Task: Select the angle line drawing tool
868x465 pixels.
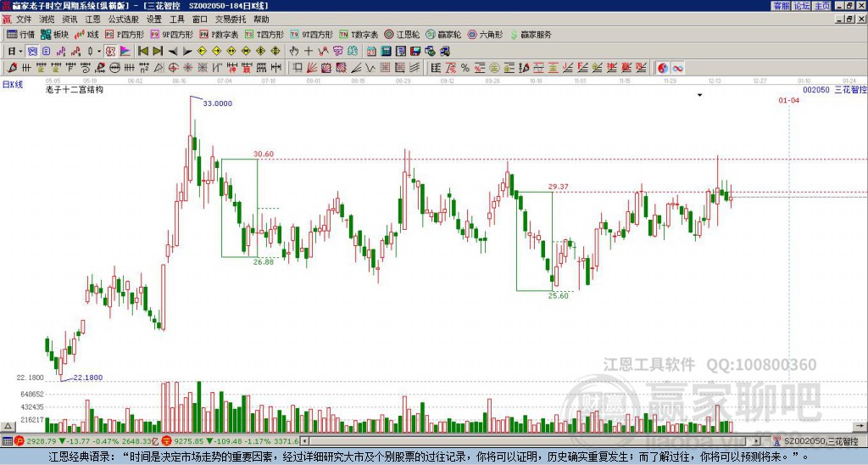Action: point(355,68)
